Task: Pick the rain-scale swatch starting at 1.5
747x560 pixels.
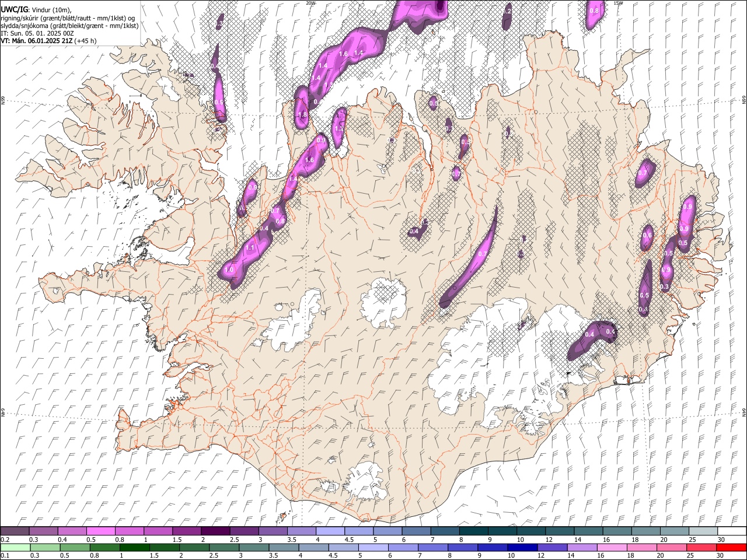Action: tap(164, 547)
